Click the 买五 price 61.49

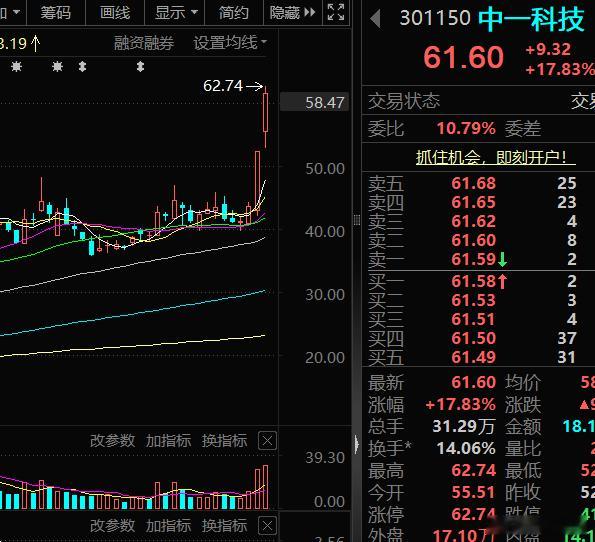pos(473,357)
